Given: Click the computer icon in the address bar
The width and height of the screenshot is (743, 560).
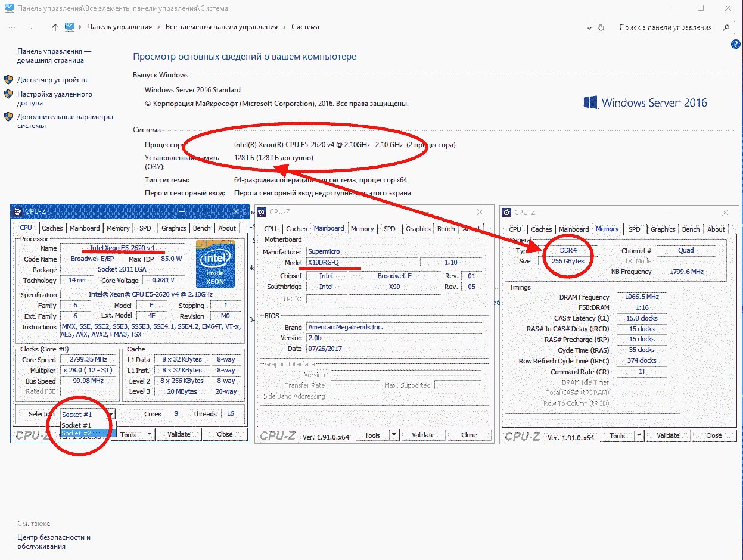Looking at the screenshot, I should pos(70,27).
